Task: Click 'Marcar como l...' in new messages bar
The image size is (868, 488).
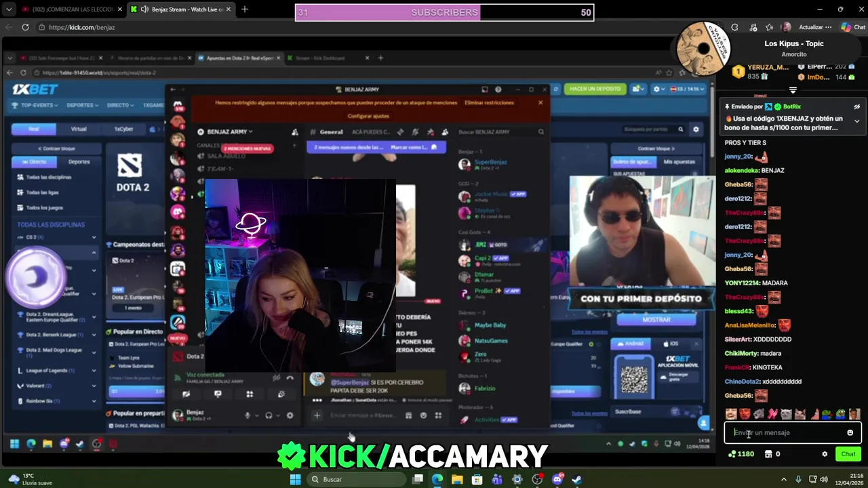Action: tap(409, 147)
